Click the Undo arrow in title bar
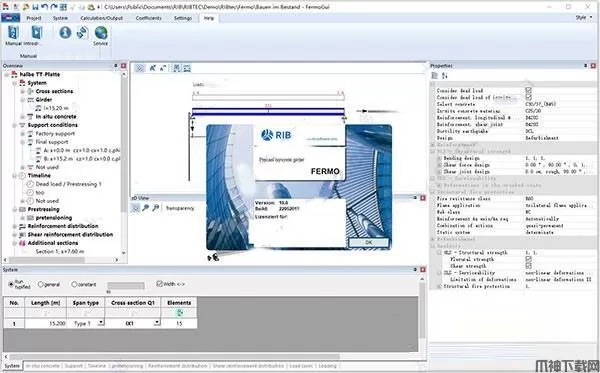Screen dimensions: 600x373 pyautogui.click(x=44, y=7)
